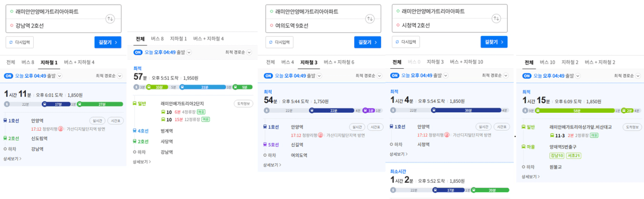Click refresh icon in 강남역 panel's 다시입력
This screenshot has height=199, width=644.
[x=12, y=42]
